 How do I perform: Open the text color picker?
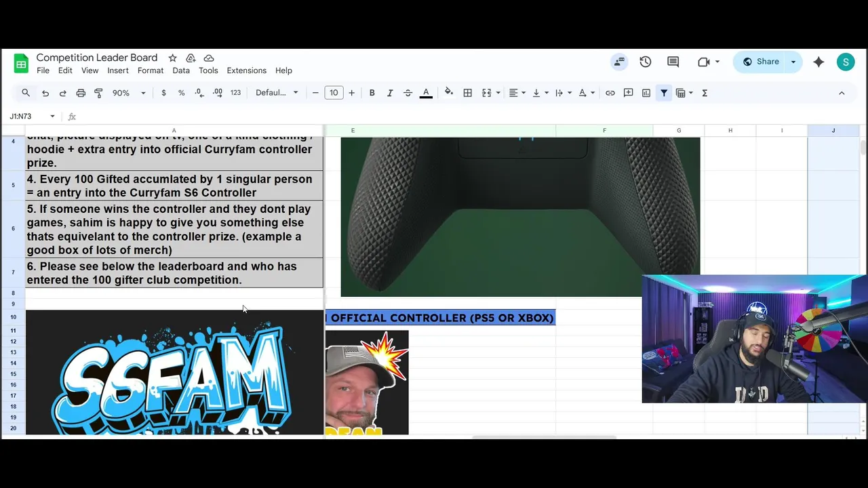(x=426, y=93)
